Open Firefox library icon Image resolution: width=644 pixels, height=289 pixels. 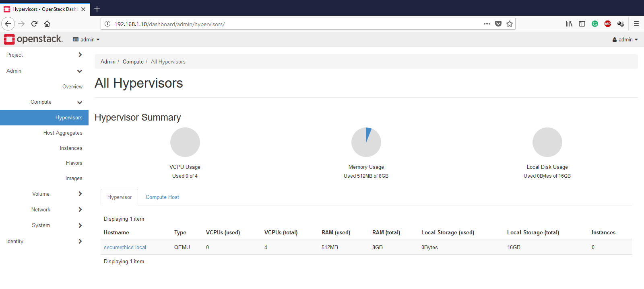click(x=569, y=24)
